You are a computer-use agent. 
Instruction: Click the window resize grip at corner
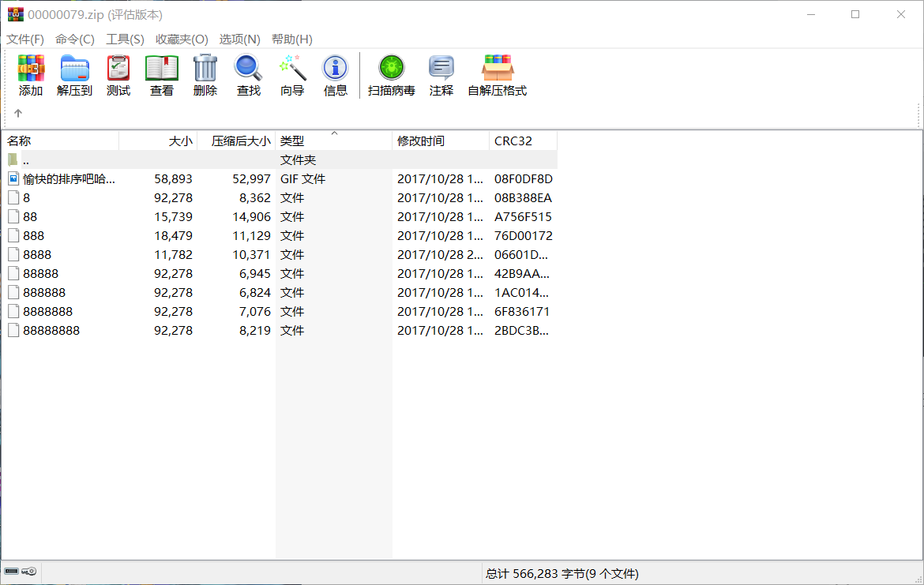[918, 579]
